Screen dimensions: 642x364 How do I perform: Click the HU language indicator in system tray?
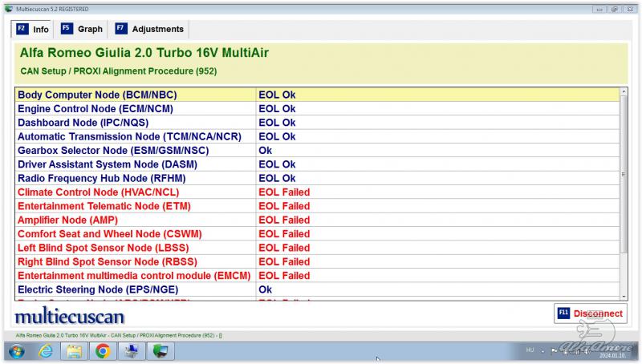click(x=530, y=350)
